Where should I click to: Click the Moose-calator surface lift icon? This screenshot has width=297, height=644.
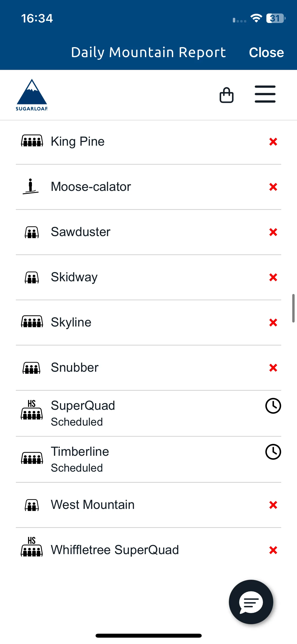click(x=31, y=186)
